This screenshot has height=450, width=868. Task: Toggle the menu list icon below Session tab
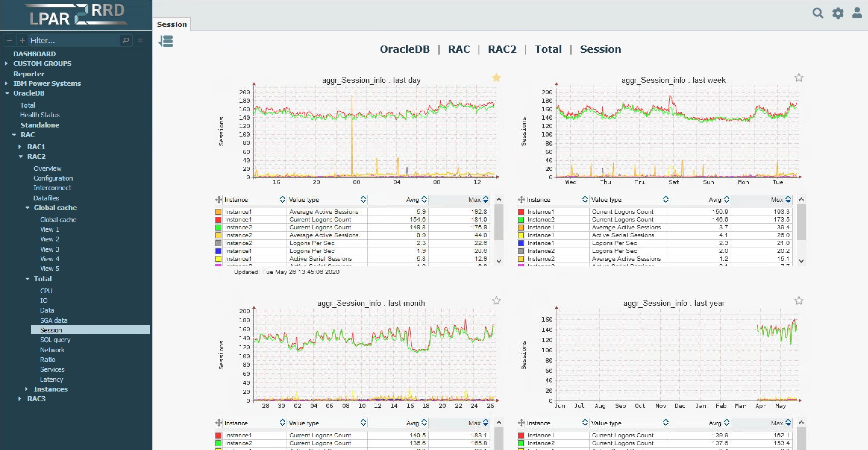tap(165, 42)
